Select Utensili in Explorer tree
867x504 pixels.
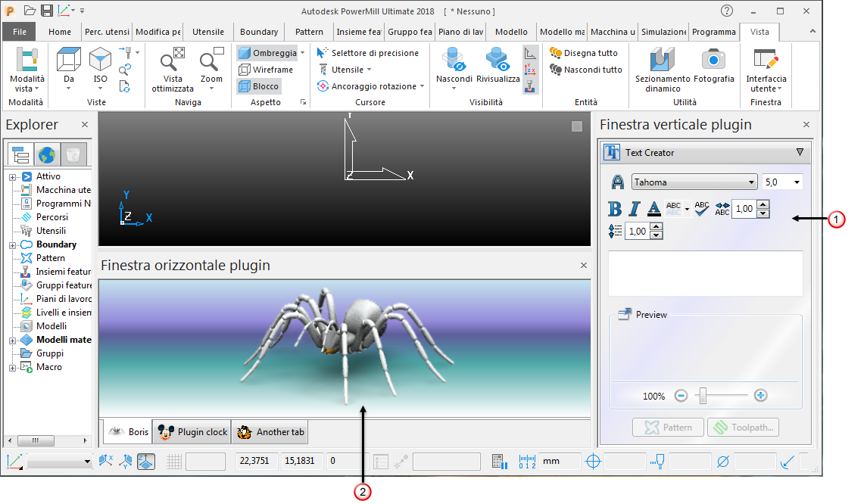51,231
